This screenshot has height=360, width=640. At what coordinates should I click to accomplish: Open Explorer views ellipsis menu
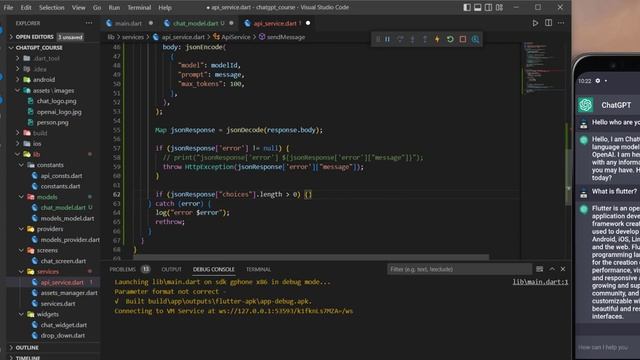[x=89, y=23]
